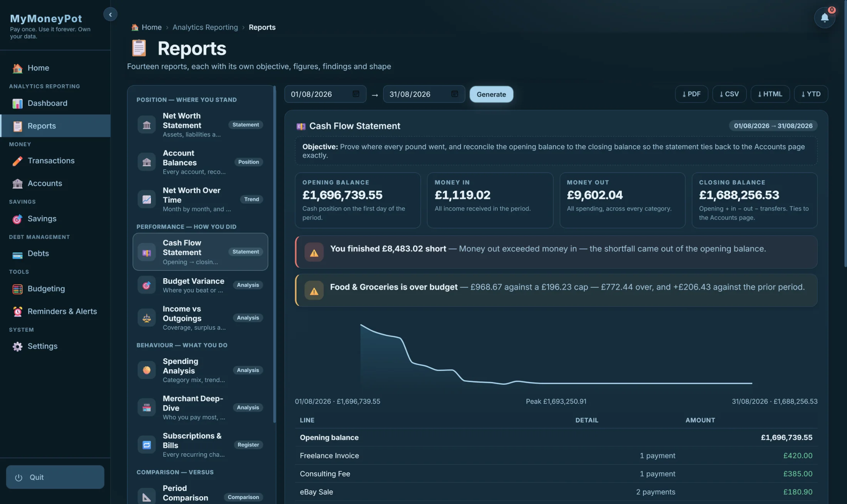Click the shortfall warning triangle icon
The width and height of the screenshot is (847, 504).
click(314, 253)
